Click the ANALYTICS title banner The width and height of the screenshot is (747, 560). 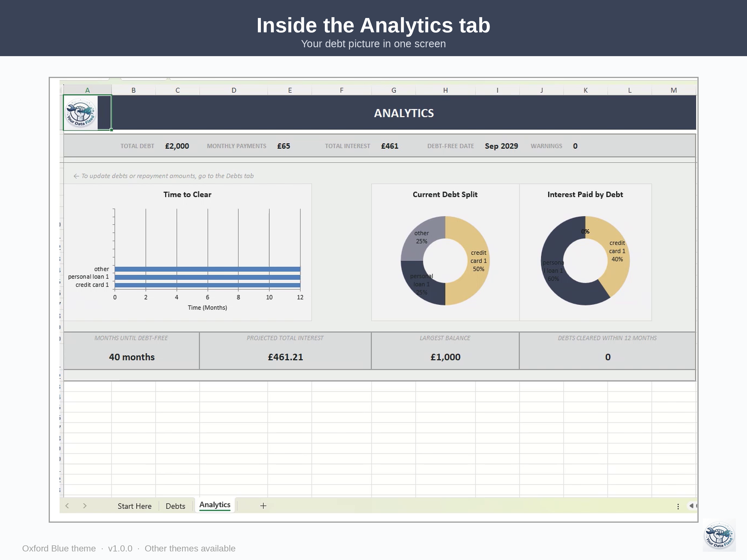coord(404,113)
